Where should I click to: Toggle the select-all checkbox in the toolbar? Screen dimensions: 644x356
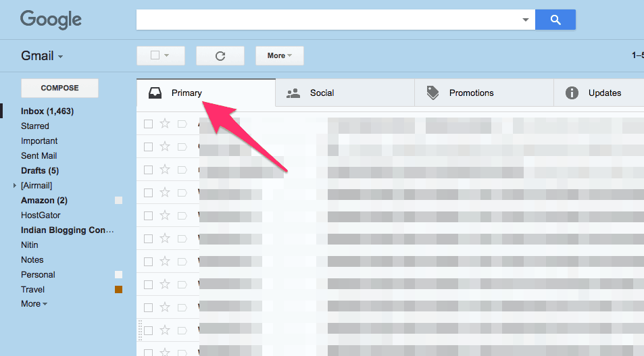(x=155, y=56)
